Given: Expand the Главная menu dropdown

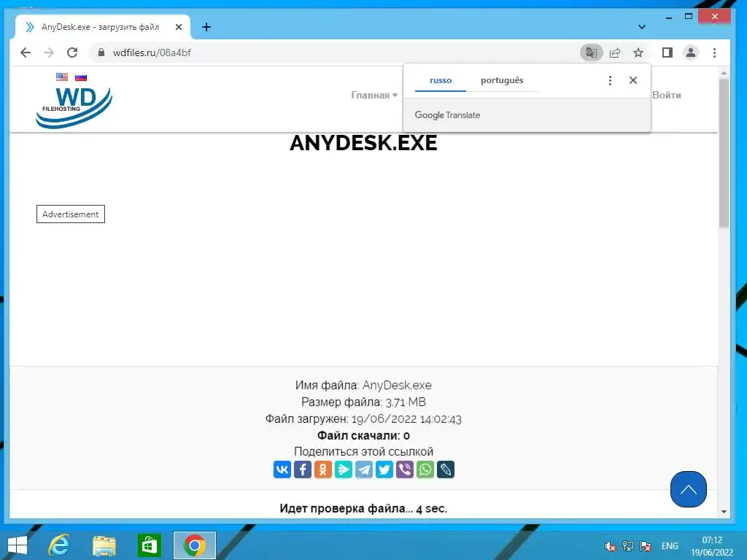Looking at the screenshot, I should [374, 95].
